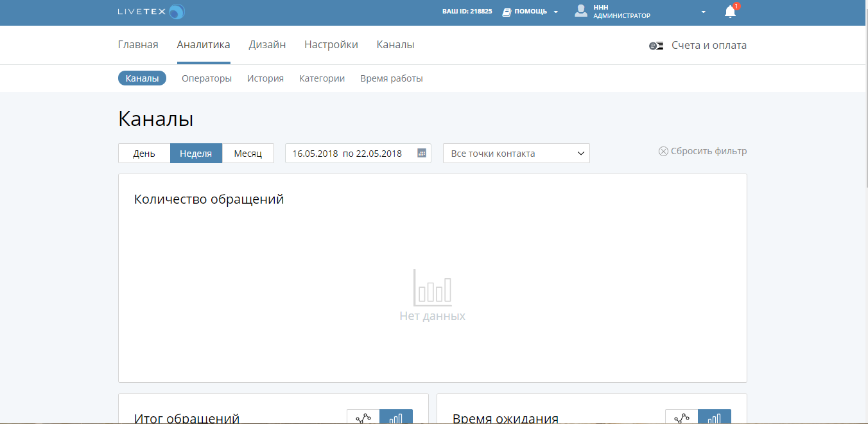Toggle Месяц period filter
The image size is (868, 424).
click(x=248, y=153)
